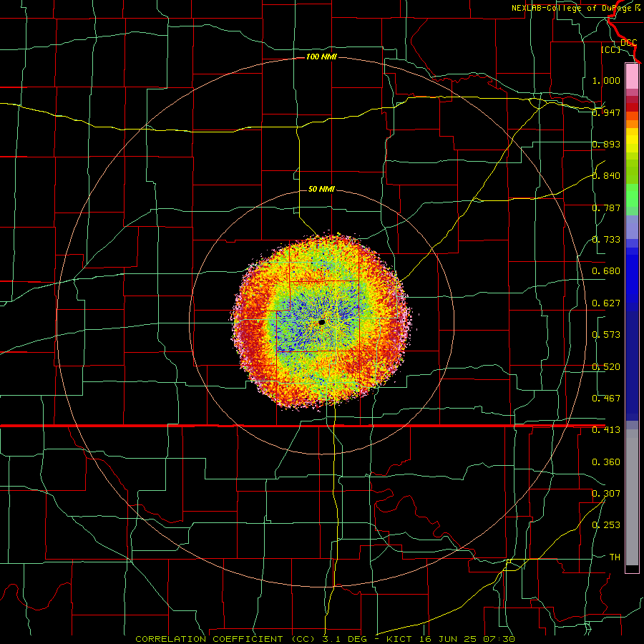
Task: Click the 50 NMI range ring label
Action: (321, 190)
